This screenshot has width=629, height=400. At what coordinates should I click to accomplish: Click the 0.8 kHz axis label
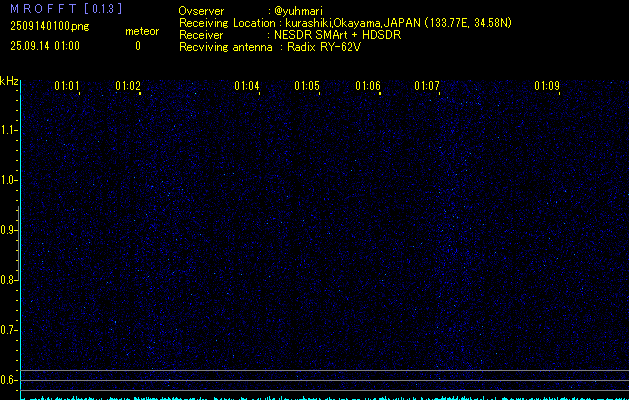(x=8, y=280)
